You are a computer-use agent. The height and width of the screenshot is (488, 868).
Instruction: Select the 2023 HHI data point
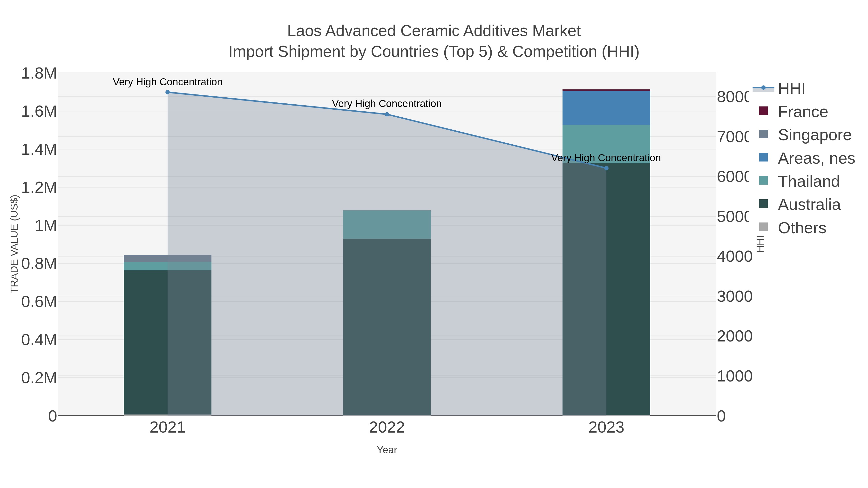tap(606, 168)
